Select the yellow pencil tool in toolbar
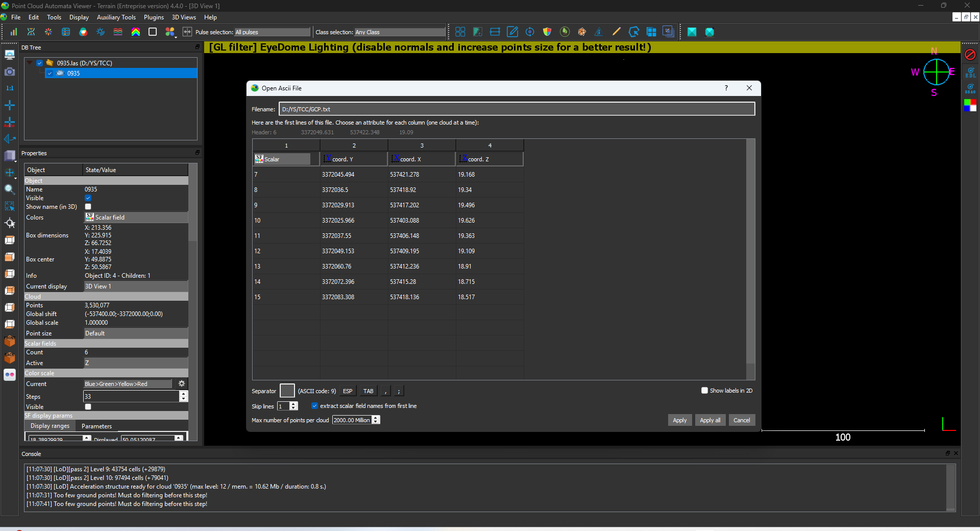The height and width of the screenshot is (531, 980). [x=616, y=32]
